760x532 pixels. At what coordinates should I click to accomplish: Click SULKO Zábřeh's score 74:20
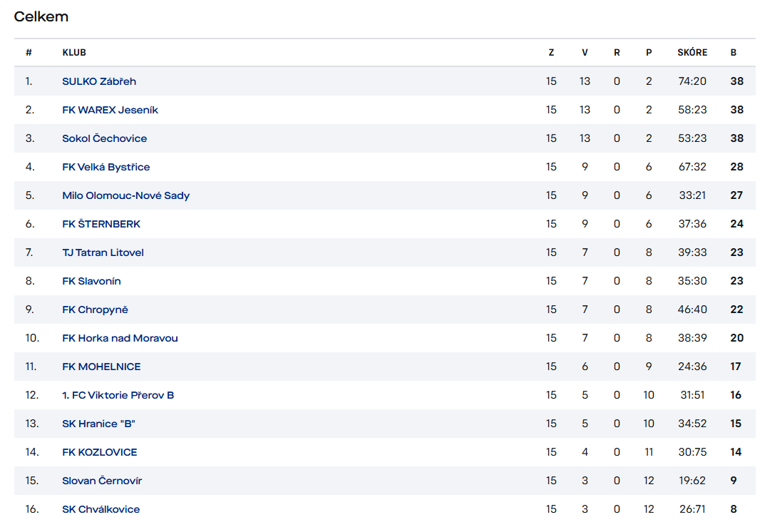[x=692, y=81]
